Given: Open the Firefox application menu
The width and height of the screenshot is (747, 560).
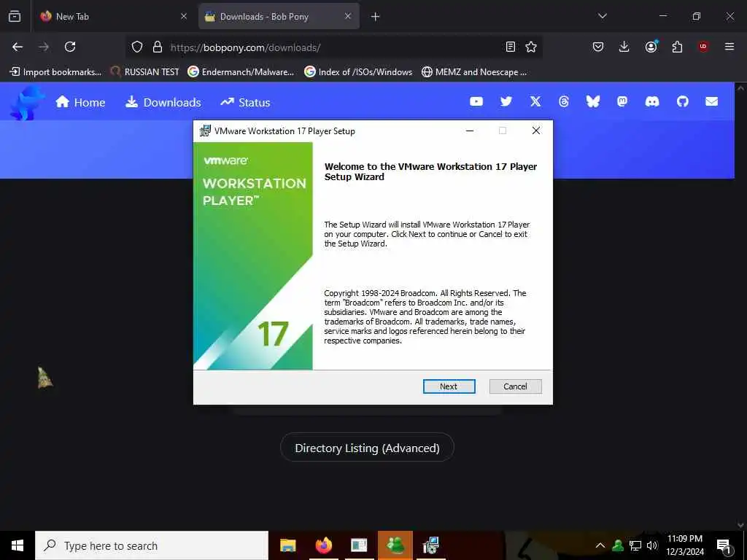Looking at the screenshot, I should click(729, 47).
